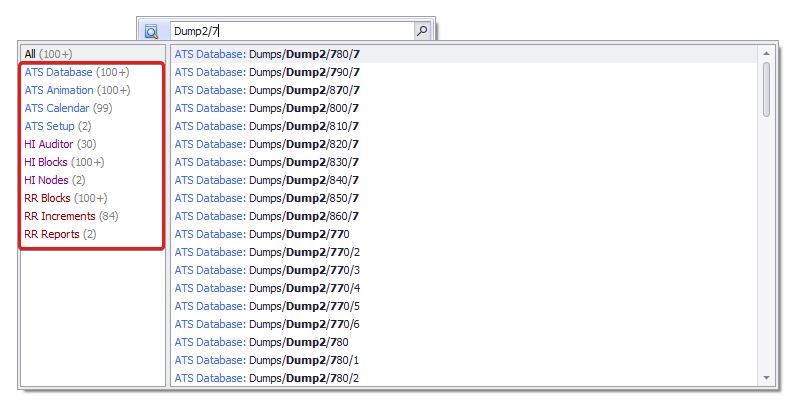Click the search scope icon left of search box
Screen dimensions: 790x400
coord(151,31)
